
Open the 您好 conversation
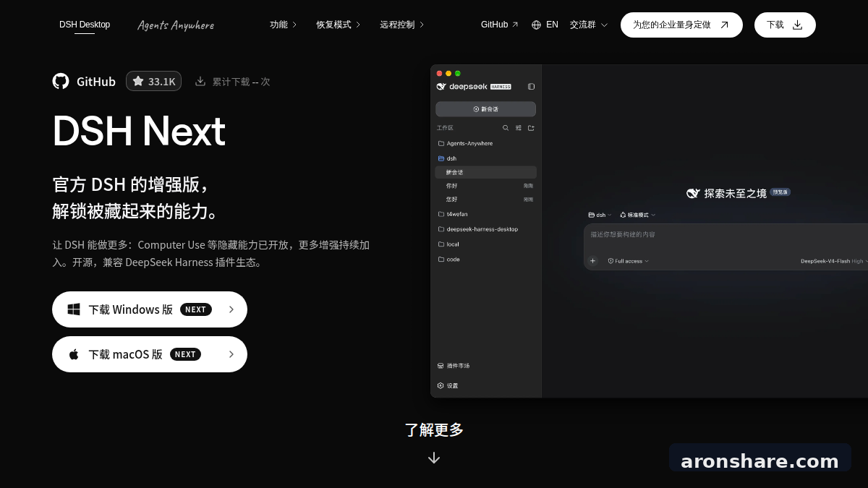click(x=486, y=199)
